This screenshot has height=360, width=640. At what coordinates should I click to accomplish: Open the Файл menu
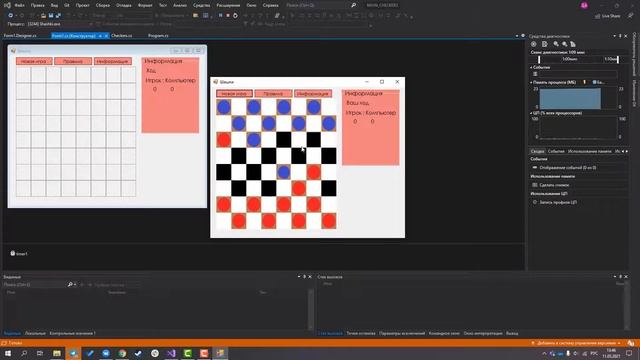tap(19, 5)
